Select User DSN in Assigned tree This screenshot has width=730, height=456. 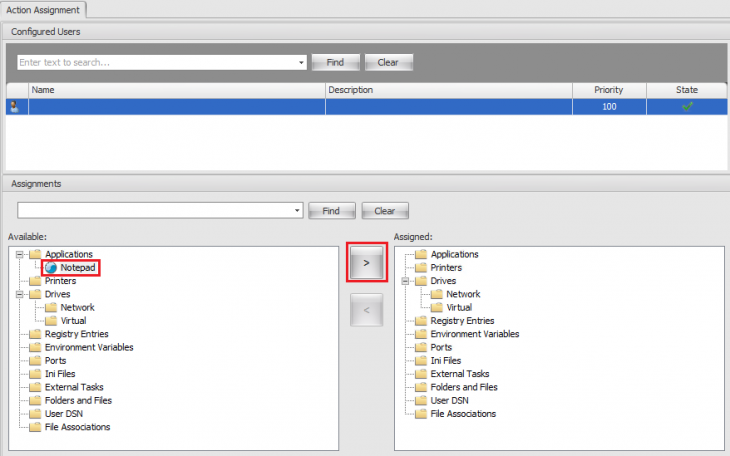449,401
